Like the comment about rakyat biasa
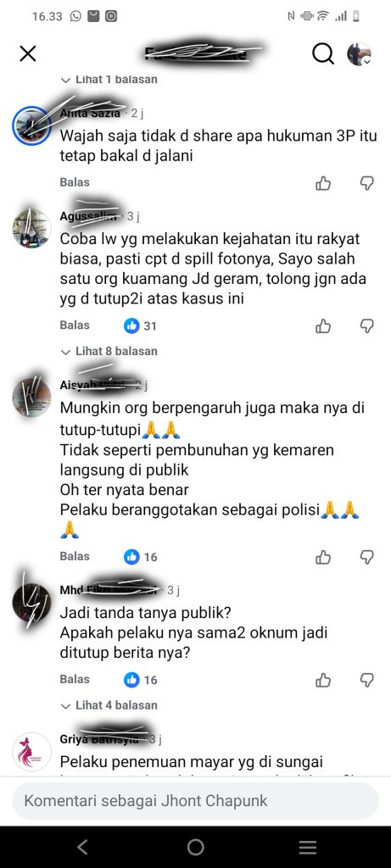The height and width of the screenshot is (868, 391). pyautogui.click(x=323, y=326)
